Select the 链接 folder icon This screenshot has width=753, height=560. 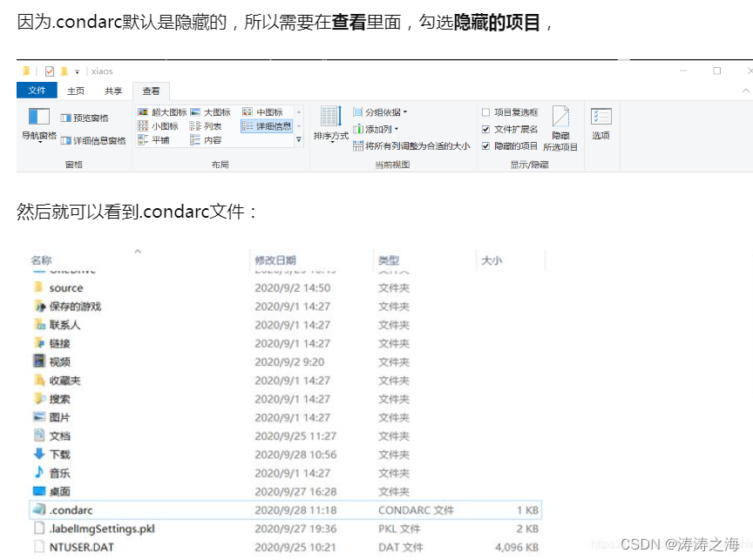[x=39, y=342]
